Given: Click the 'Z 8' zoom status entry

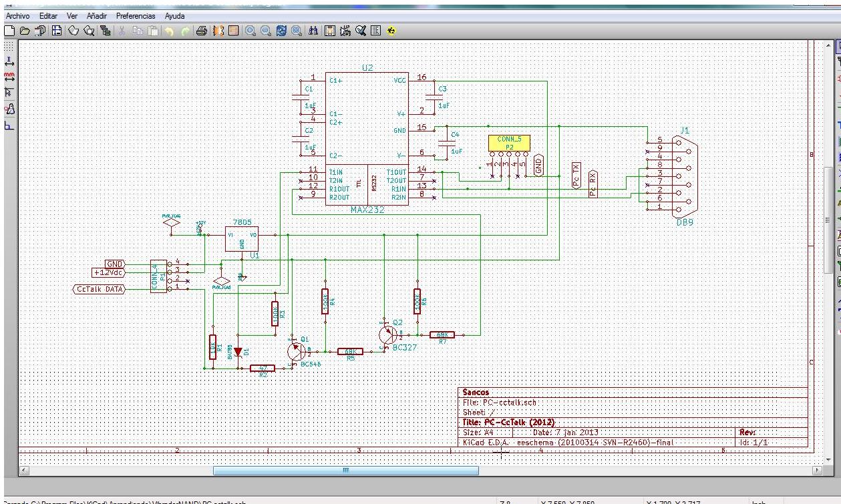Looking at the screenshot, I should (505, 501).
